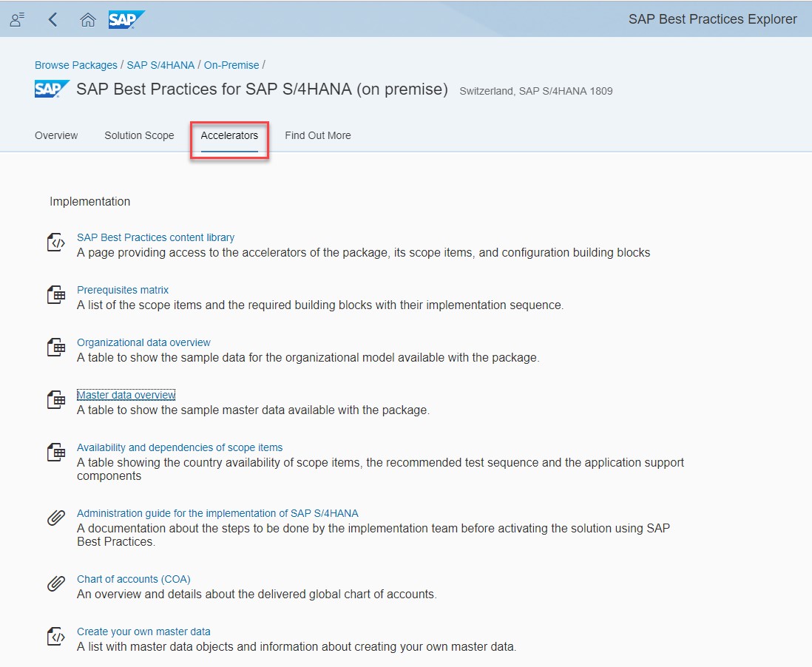Open the Find Out More tab
812x667 pixels.
click(x=318, y=135)
